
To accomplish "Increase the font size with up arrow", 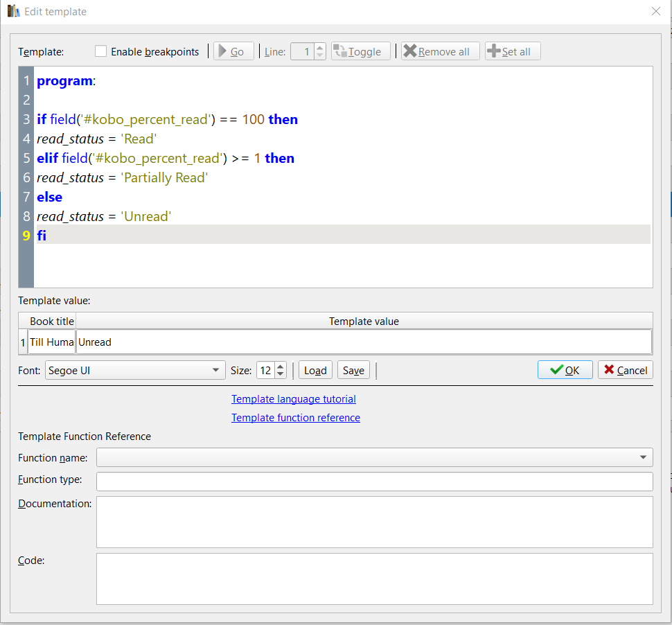I will pos(280,367).
